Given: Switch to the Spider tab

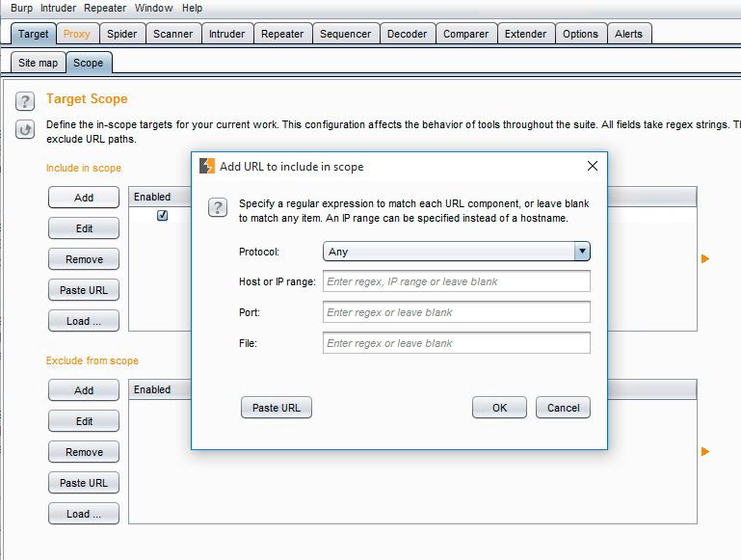Looking at the screenshot, I should point(122,34).
